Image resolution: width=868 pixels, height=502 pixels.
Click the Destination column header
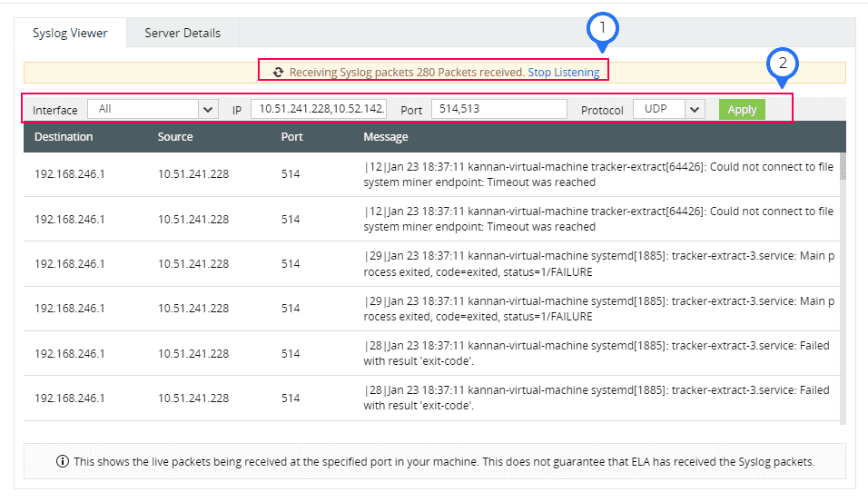pyautogui.click(x=64, y=137)
